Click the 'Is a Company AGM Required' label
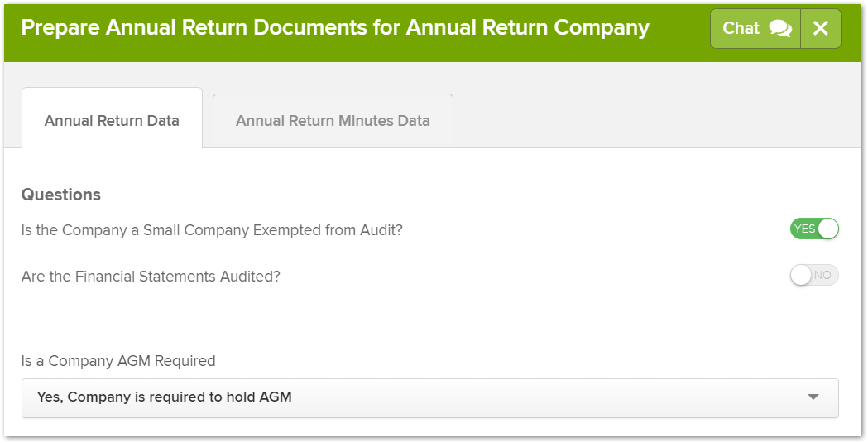868x443 pixels. 118,361
